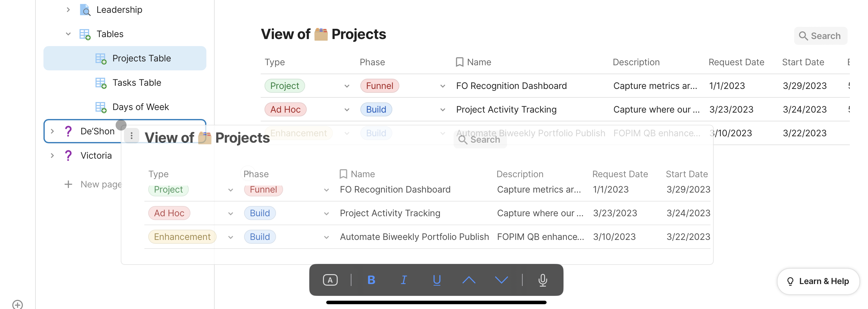This screenshot has height=309, width=868.
Task: Expand the Leadership page in sidebar
Action: tap(68, 10)
